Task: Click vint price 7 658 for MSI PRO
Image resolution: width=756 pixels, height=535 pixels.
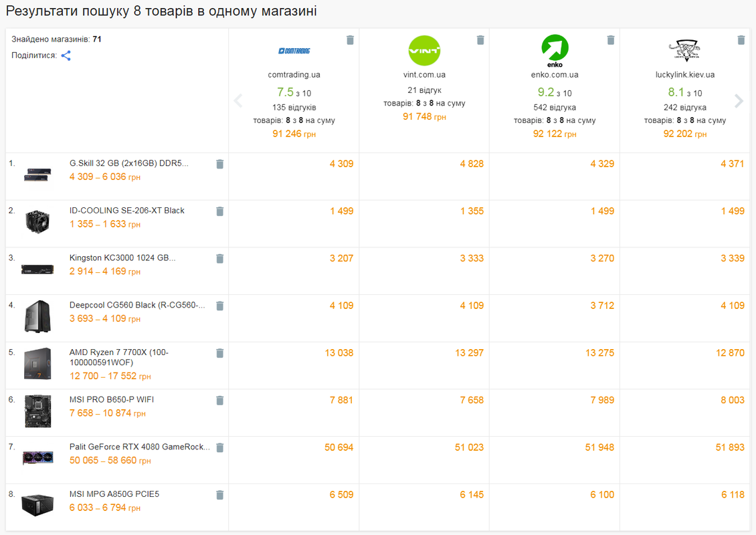Action: (472, 400)
